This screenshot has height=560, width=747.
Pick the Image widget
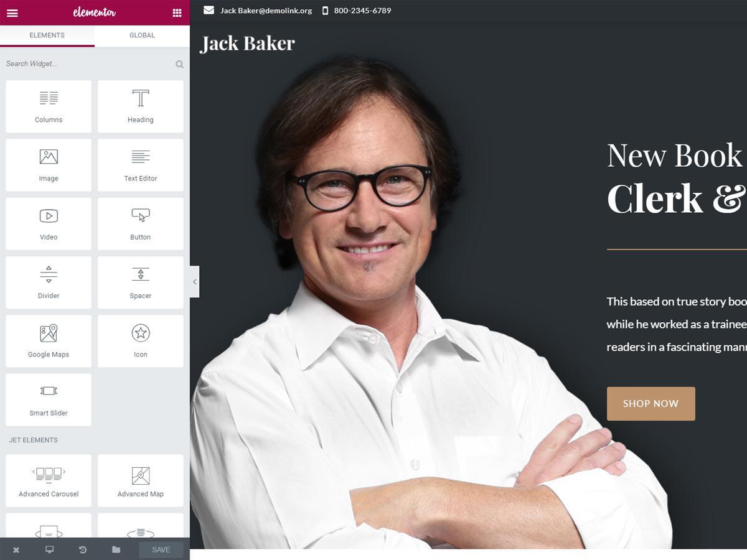click(49, 165)
